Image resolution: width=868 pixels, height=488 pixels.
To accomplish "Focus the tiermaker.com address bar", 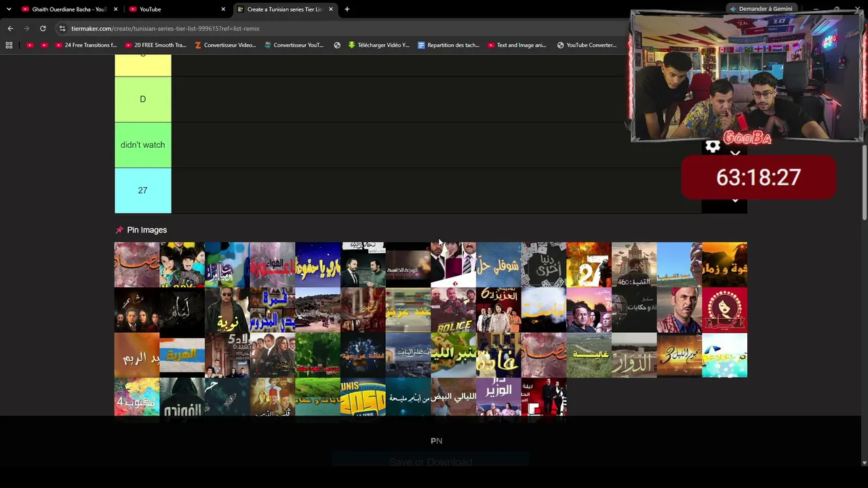I will click(339, 28).
